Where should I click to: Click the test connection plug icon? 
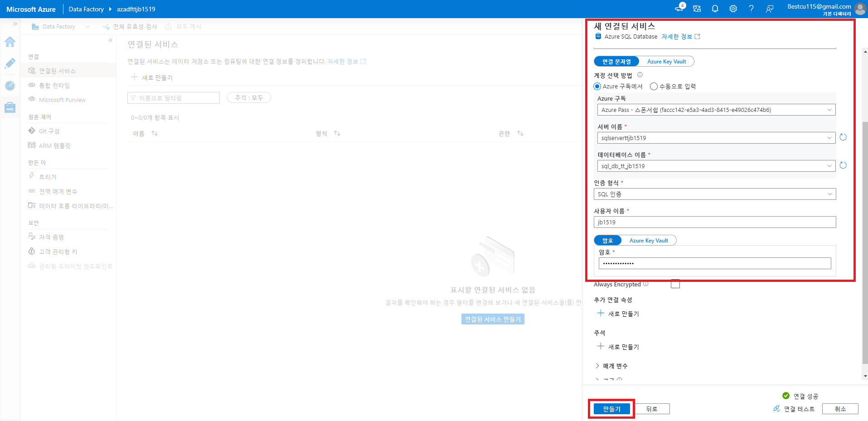click(777, 408)
